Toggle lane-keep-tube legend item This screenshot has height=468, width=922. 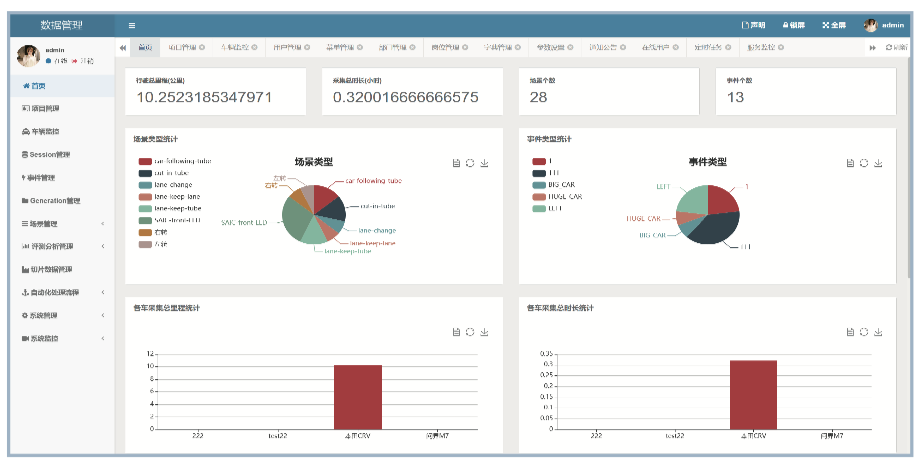tap(170, 208)
